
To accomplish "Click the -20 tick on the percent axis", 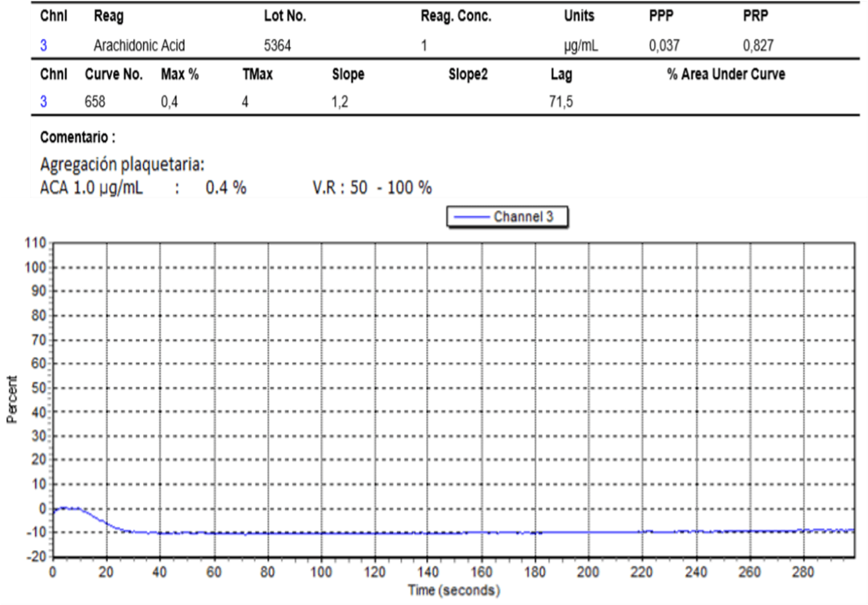I will 36,557.
